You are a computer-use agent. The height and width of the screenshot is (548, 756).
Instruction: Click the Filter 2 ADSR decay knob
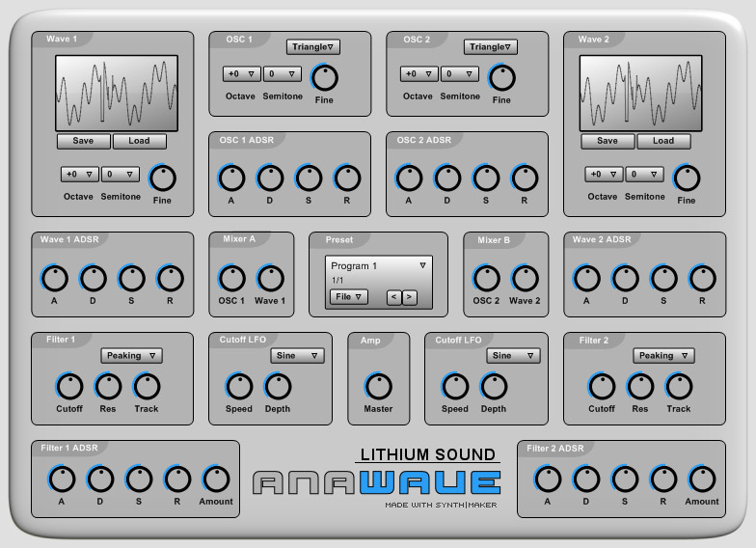tap(586, 479)
